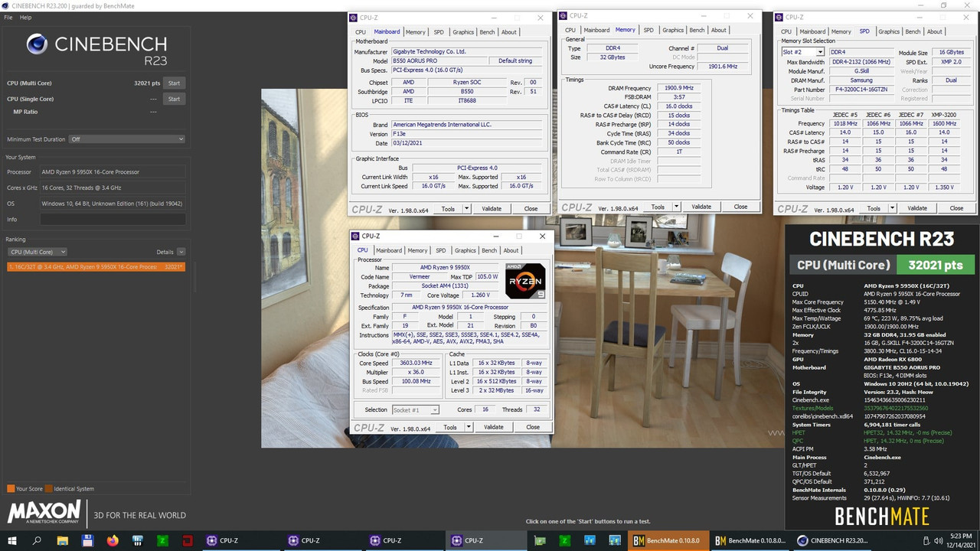The image size is (980, 551).
Task: Click Close button in bottom CPU-Z window
Action: [x=533, y=428]
